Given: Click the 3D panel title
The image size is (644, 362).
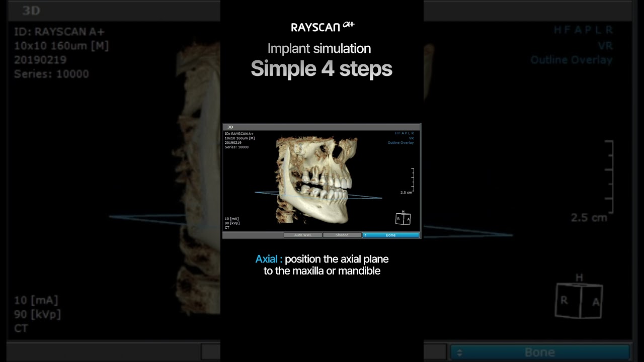Looking at the screenshot, I should (230, 127).
